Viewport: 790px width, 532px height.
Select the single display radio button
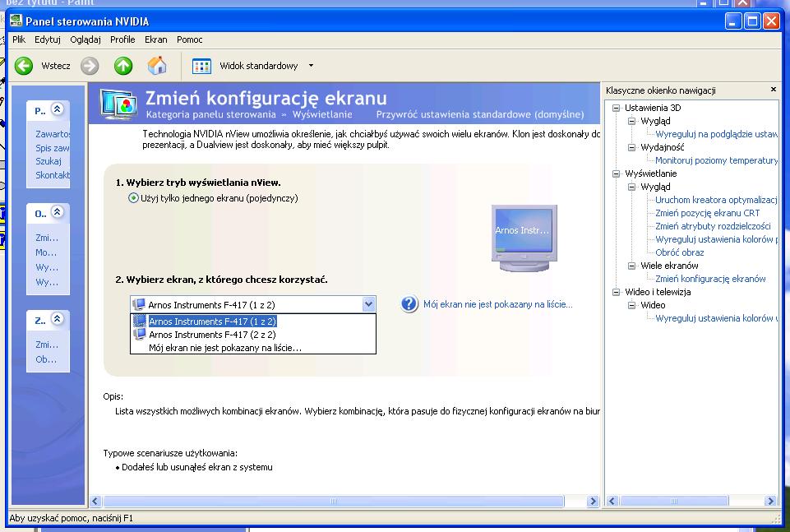click(133, 198)
